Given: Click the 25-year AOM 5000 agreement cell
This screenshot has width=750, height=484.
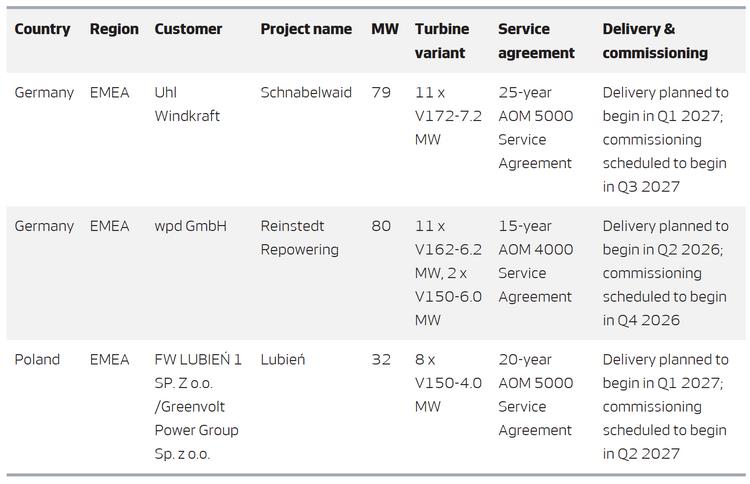Looking at the screenshot, I should click(536, 128).
